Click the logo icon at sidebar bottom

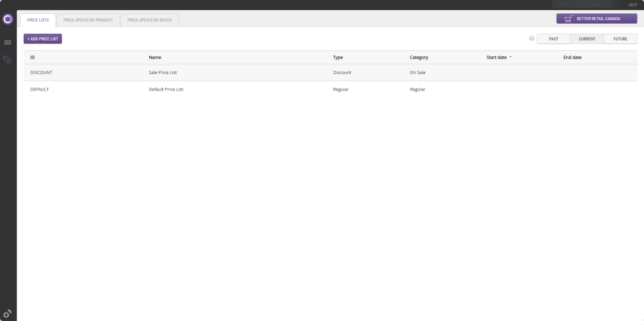pos(8,314)
